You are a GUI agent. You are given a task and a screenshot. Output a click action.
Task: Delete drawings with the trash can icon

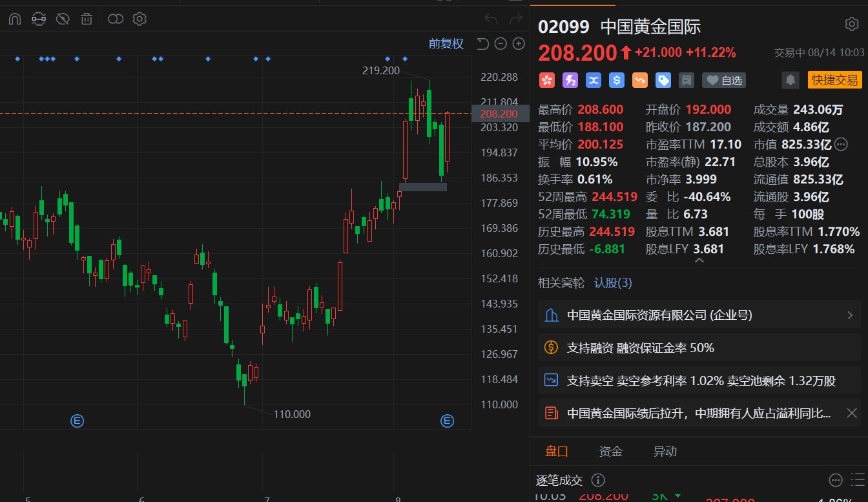pos(87,19)
